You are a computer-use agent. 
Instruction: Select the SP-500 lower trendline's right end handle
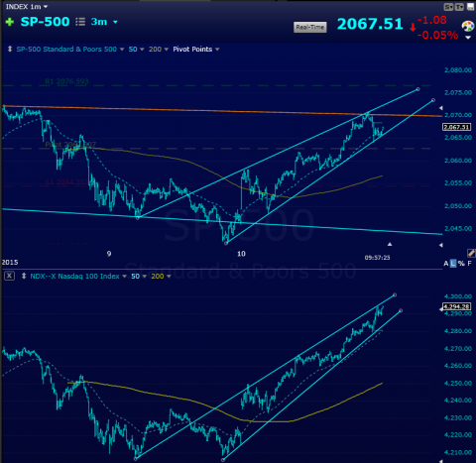[x=433, y=100]
